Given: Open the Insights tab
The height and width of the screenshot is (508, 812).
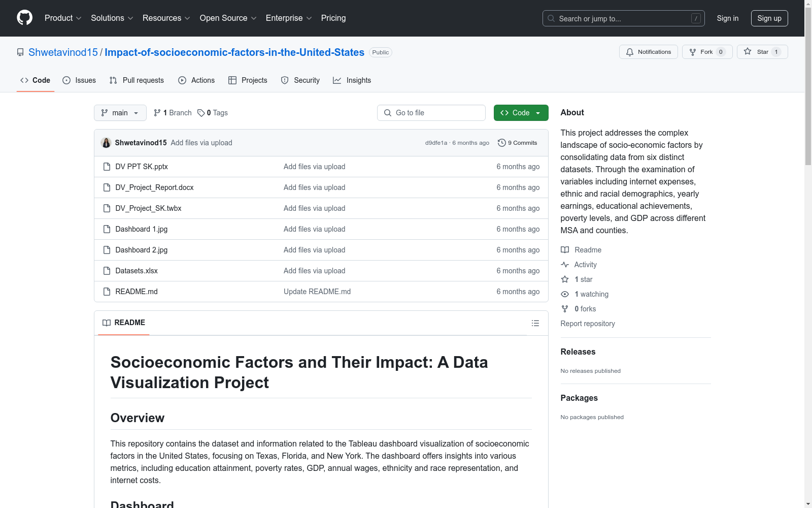Looking at the screenshot, I should point(352,80).
